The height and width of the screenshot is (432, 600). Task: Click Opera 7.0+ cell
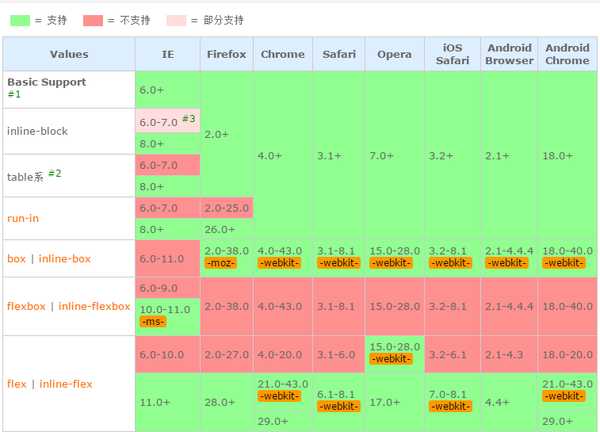pos(395,156)
